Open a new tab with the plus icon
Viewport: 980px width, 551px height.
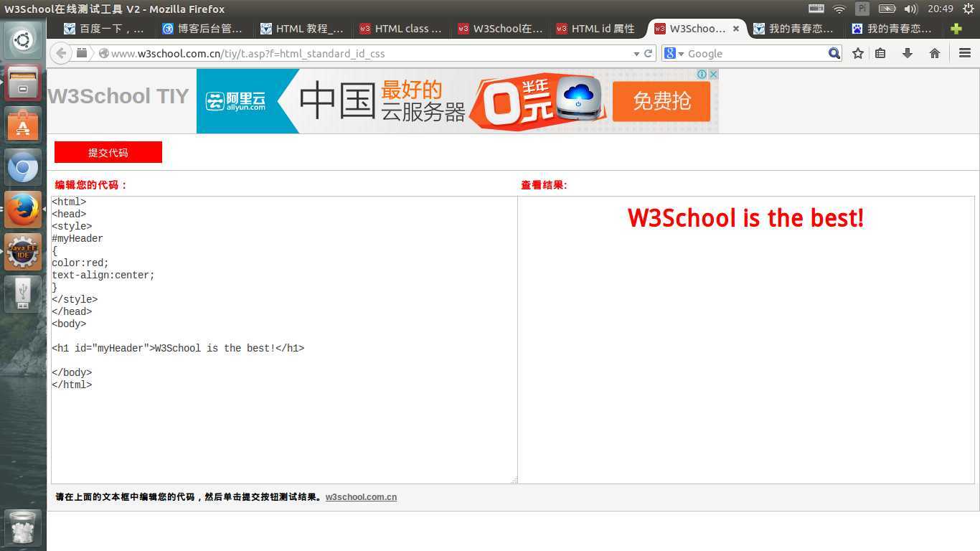point(956,29)
